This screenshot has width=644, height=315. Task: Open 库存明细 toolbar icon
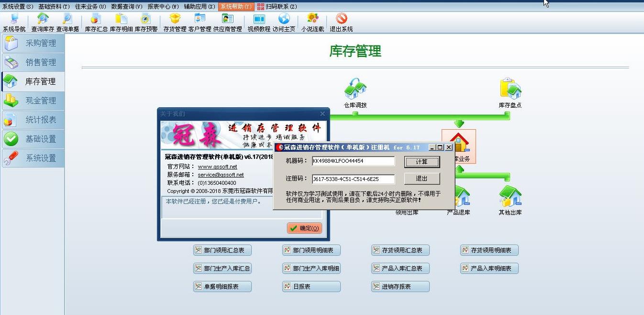click(121, 22)
